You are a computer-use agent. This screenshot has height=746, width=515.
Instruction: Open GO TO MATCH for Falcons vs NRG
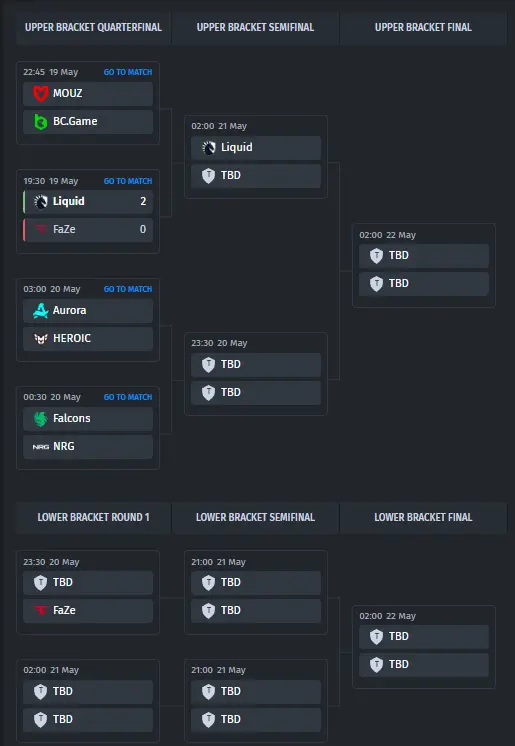coord(128,397)
